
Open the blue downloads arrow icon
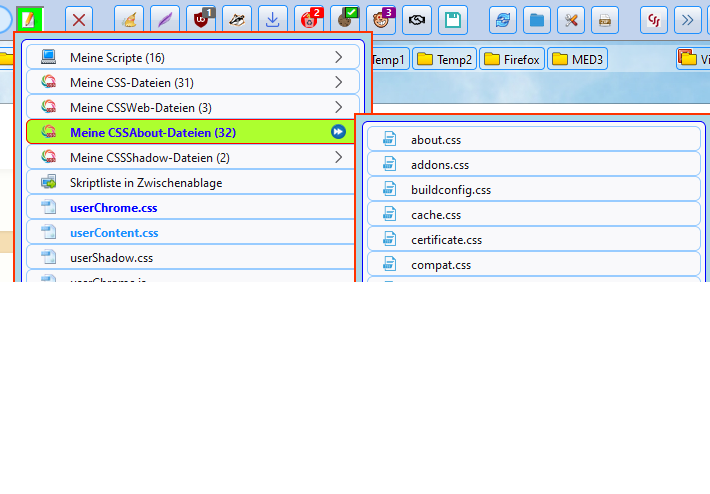click(x=272, y=19)
